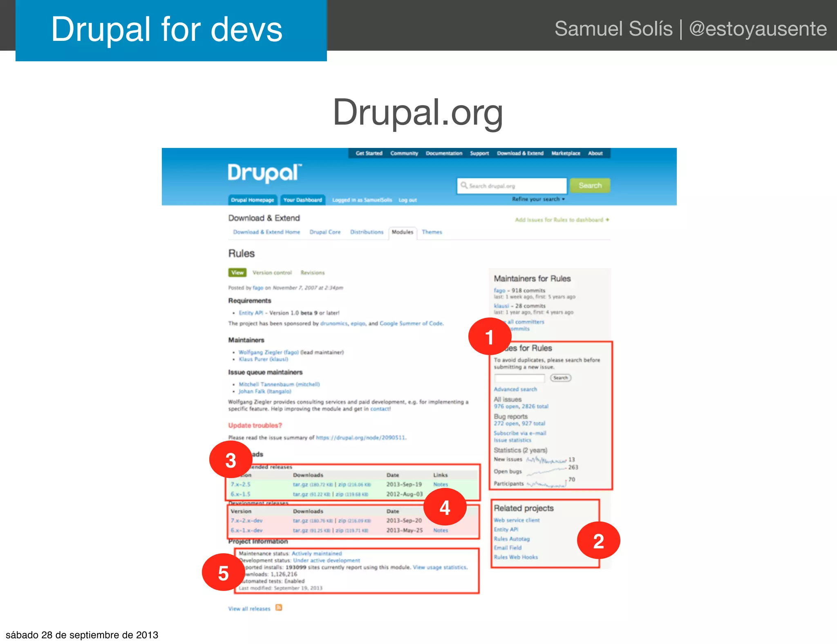Click the epiqo sponsor link
This screenshot has height=644, width=837.
(x=358, y=323)
